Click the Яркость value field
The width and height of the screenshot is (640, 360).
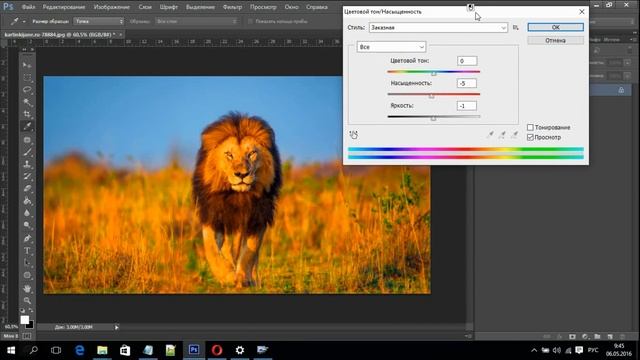click(x=467, y=106)
